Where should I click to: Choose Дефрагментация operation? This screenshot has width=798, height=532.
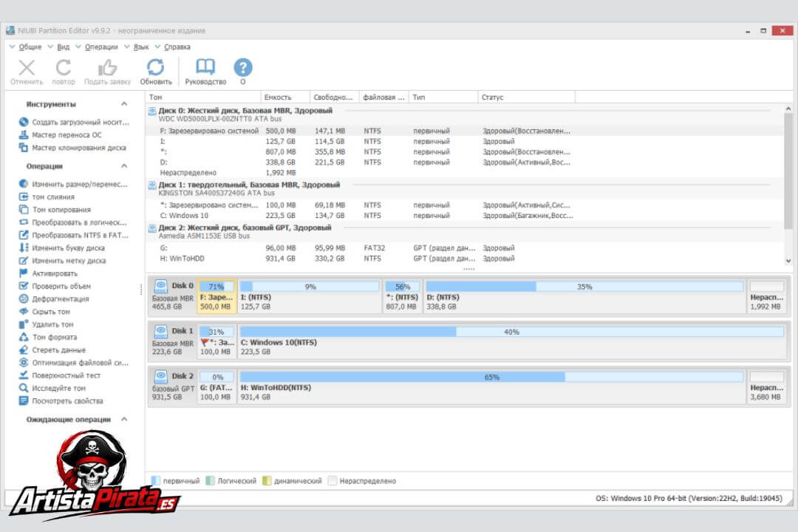(x=54, y=299)
